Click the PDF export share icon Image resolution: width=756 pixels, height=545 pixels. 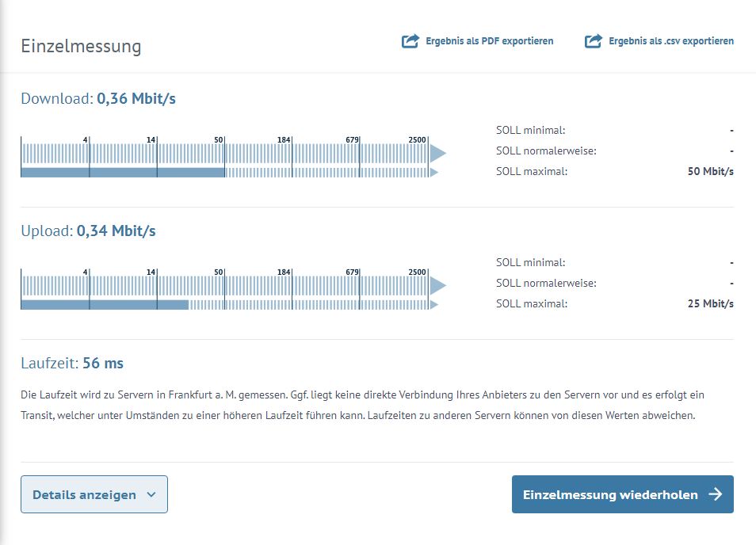410,41
